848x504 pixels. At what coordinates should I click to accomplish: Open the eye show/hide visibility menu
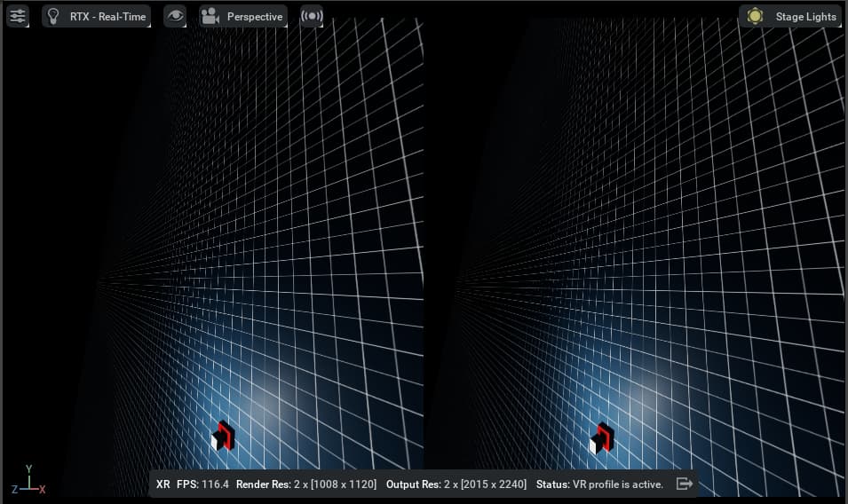pos(175,16)
